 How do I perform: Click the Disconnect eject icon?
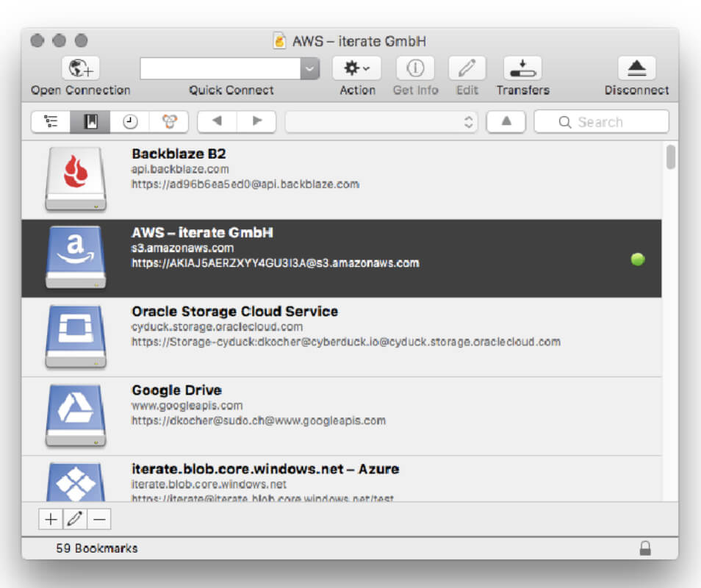coord(636,68)
